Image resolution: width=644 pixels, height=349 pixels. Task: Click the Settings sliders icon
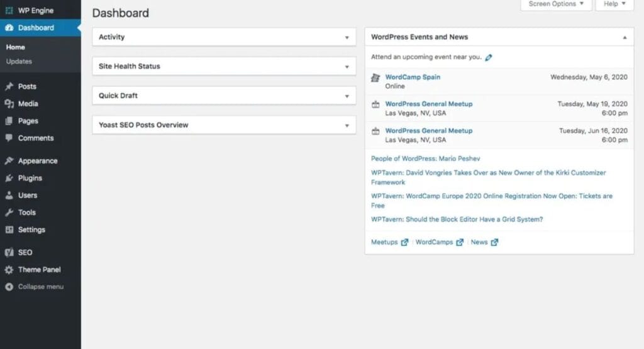9,230
